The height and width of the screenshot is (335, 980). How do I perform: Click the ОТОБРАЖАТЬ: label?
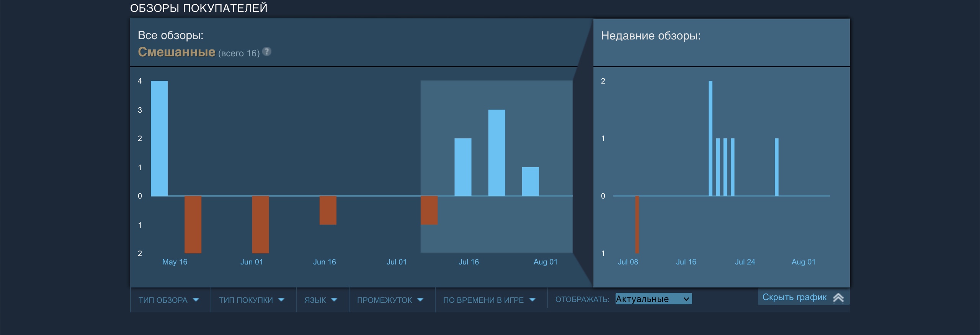(x=582, y=299)
